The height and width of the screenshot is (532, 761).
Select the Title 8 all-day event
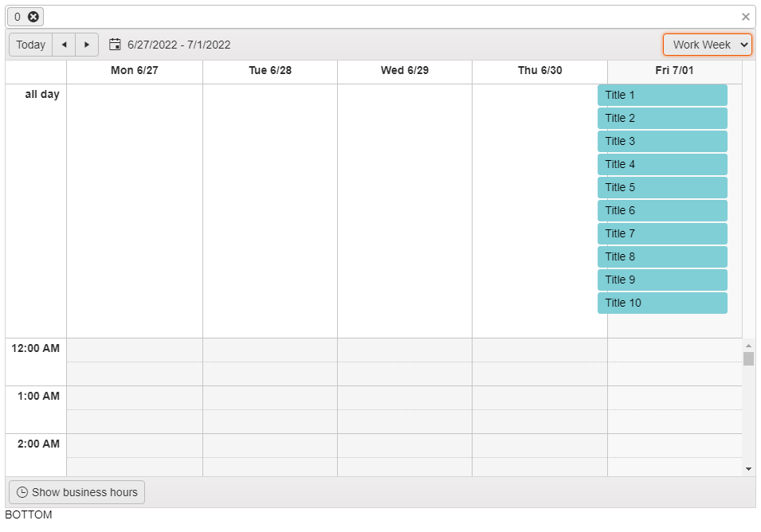[662, 256]
